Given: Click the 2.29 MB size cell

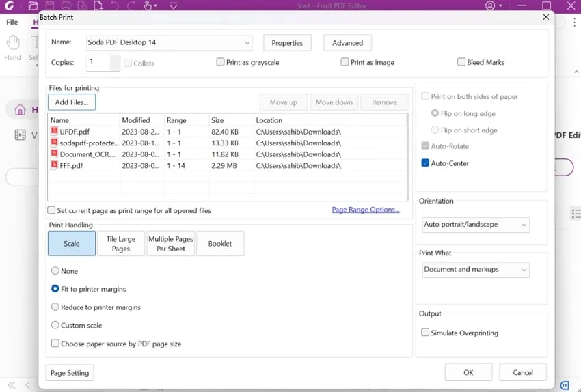Looking at the screenshot, I should tap(224, 165).
